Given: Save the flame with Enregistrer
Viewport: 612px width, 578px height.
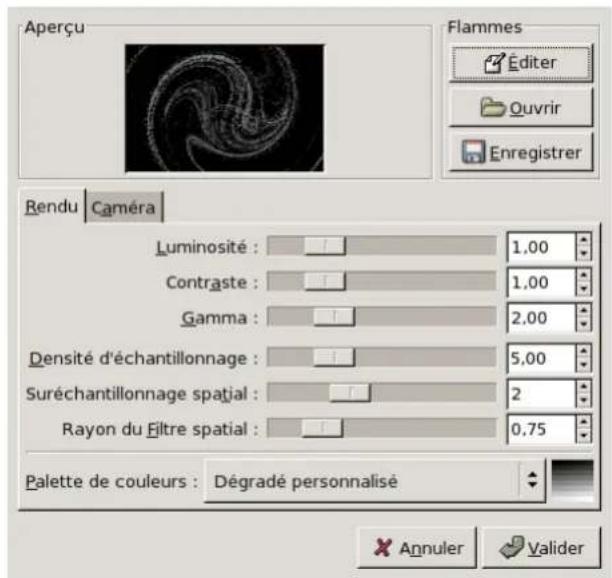Looking at the screenshot, I should (521, 152).
